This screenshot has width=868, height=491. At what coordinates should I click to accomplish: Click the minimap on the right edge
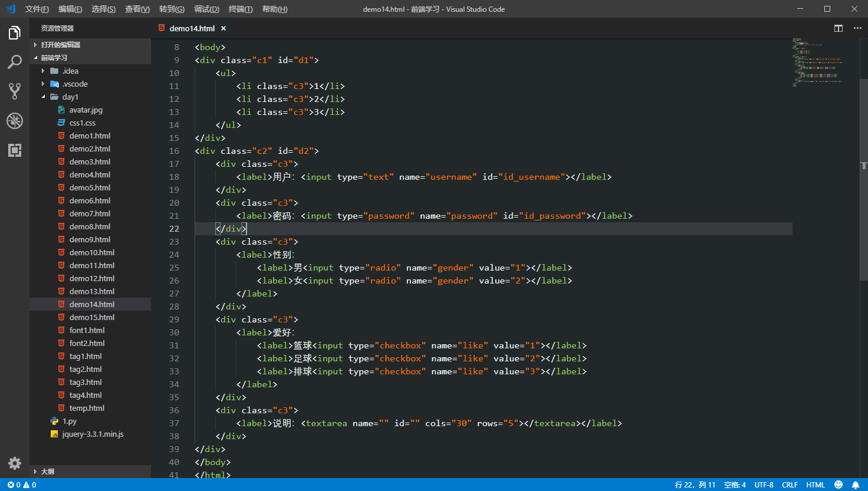[x=818, y=65]
